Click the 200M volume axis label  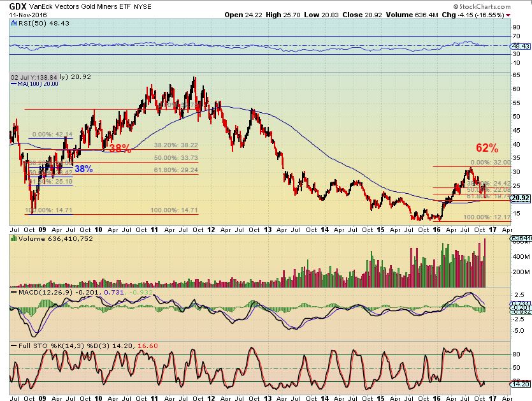point(521,272)
